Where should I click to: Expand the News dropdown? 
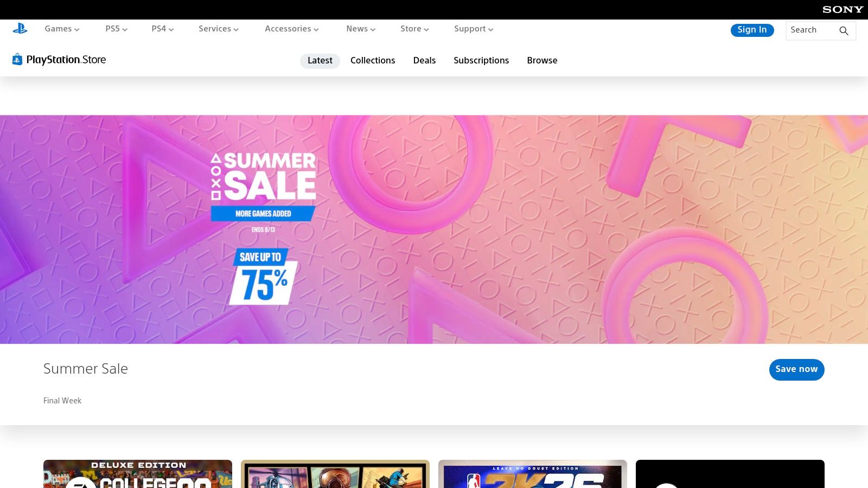click(361, 29)
